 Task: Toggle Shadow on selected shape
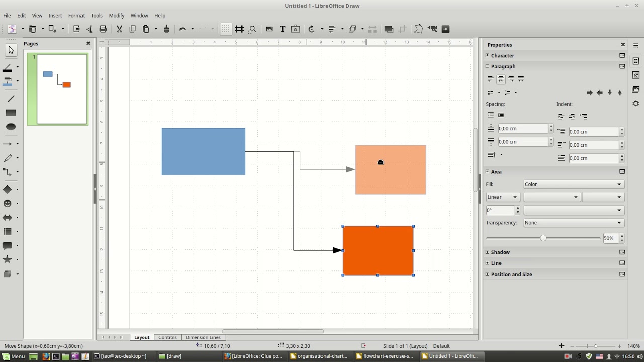tap(389, 29)
